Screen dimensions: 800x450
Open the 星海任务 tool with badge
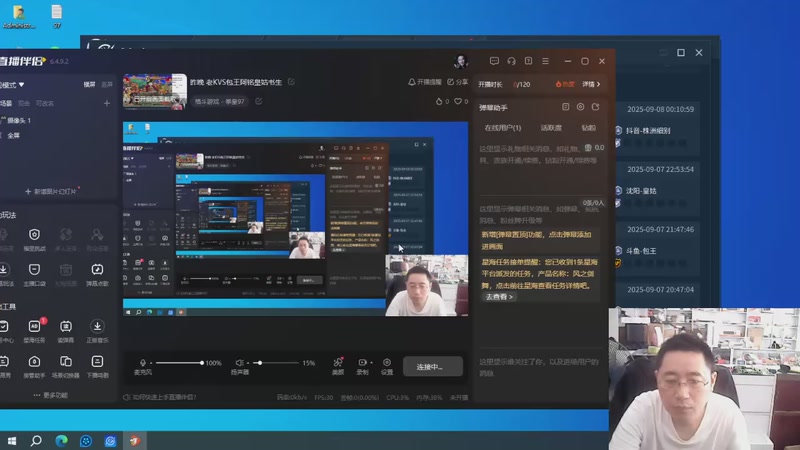34,331
